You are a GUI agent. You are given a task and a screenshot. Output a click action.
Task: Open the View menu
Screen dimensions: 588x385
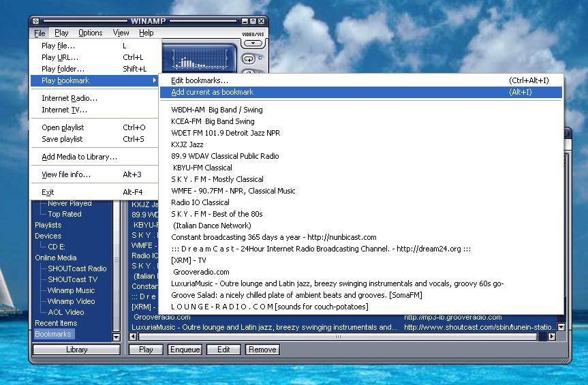pyautogui.click(x=121, y=33)
